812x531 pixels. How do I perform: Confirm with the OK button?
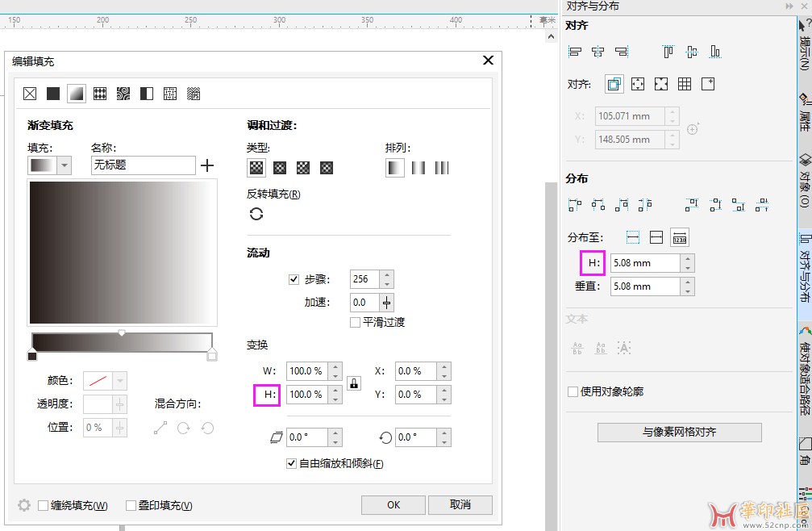pyautogui.click(x=394, y=505)
